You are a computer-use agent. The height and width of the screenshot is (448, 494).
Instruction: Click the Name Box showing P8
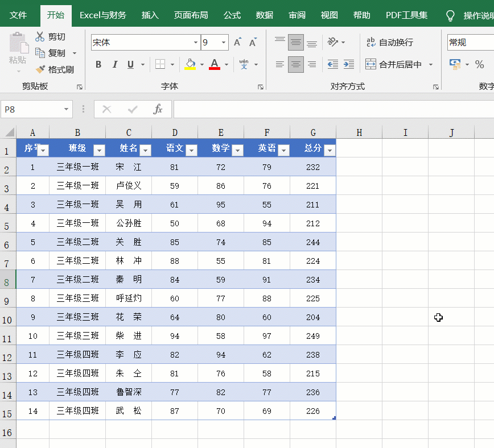31,109
